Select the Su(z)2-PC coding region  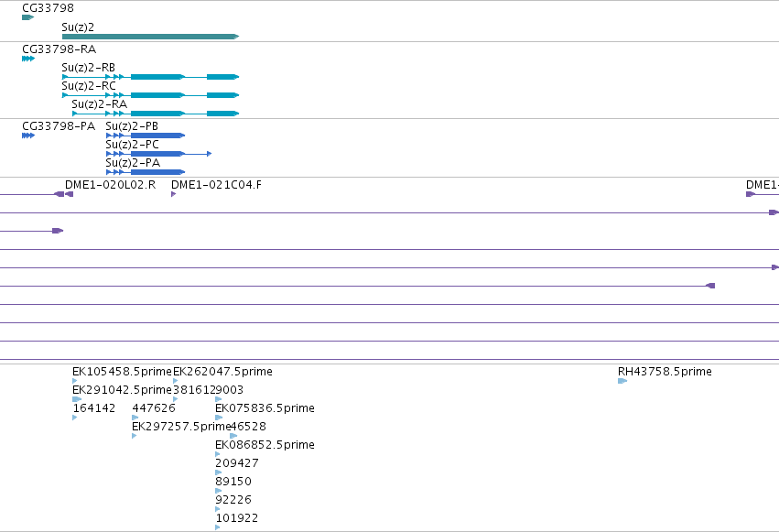tap(159, 154)
